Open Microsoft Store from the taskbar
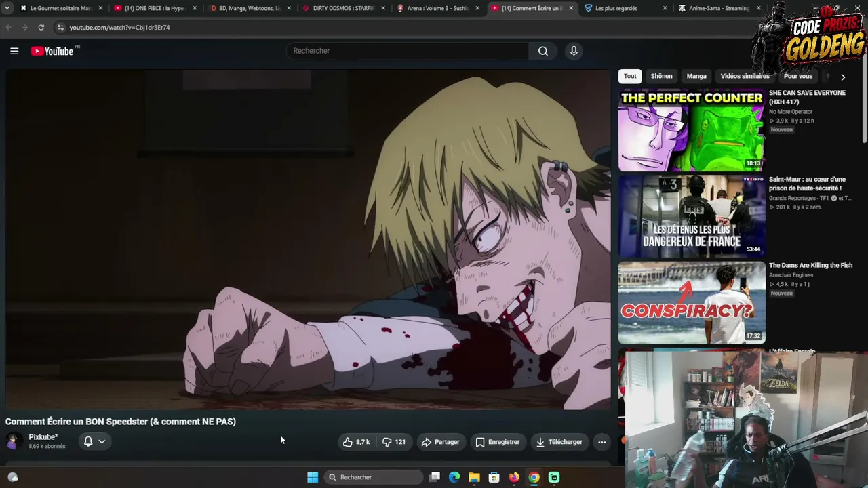This screenshot has height=488, width=868. [x=494, y=477]
